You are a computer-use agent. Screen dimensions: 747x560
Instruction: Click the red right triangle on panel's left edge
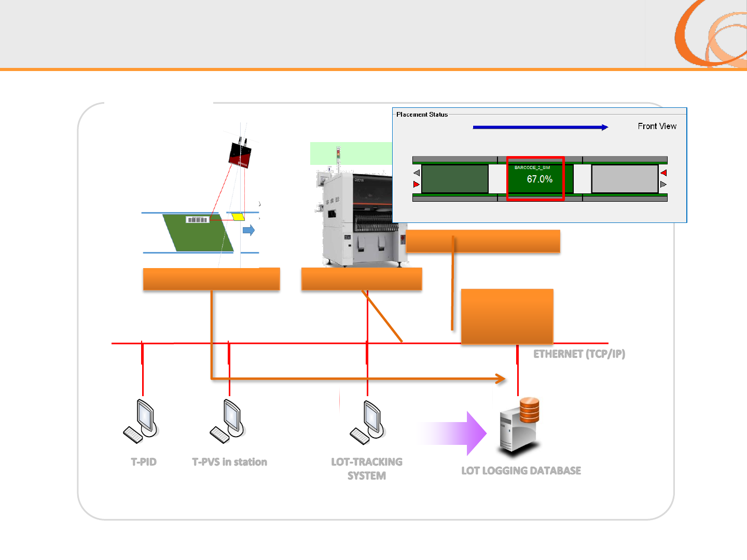click(x=416, y=184)
